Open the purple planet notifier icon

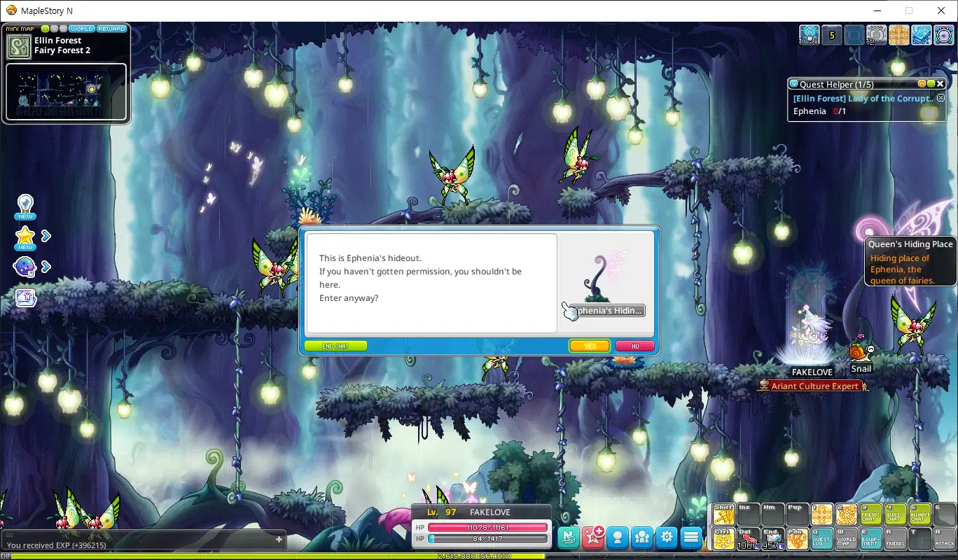coord(26,267)
